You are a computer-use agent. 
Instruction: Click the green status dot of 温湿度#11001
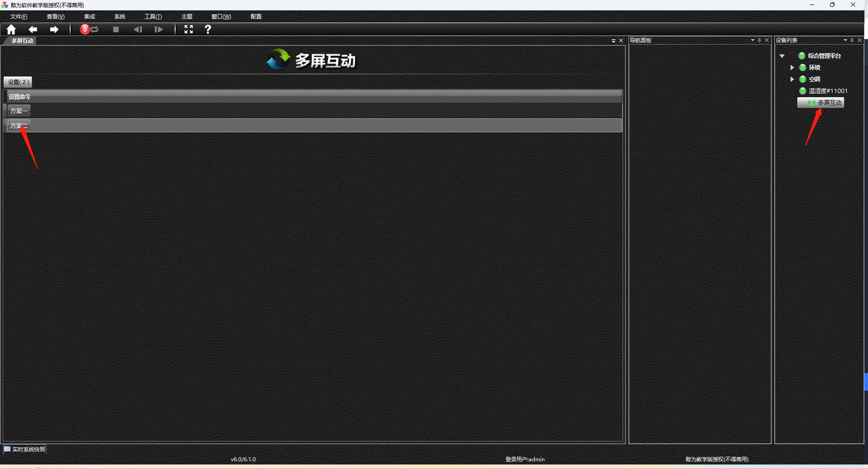tap(803, 91)
